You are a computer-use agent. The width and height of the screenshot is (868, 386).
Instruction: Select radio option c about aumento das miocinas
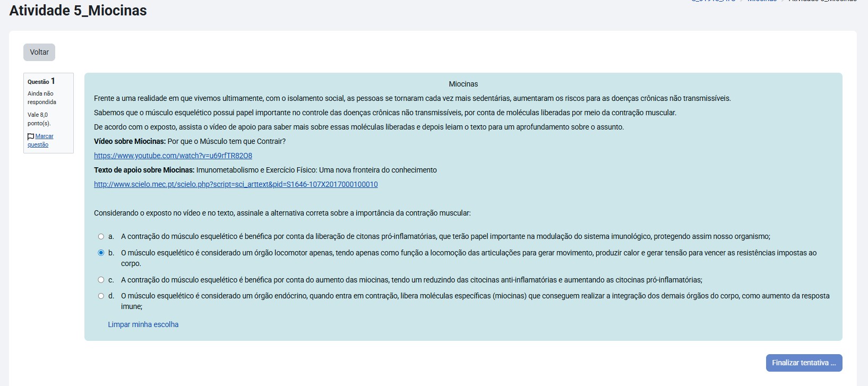(101, 280)
